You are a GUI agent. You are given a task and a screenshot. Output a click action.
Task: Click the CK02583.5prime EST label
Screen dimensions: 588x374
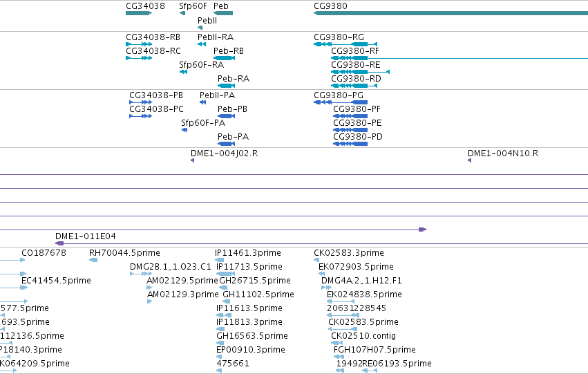pyautogui.click(x=363, y=322)
